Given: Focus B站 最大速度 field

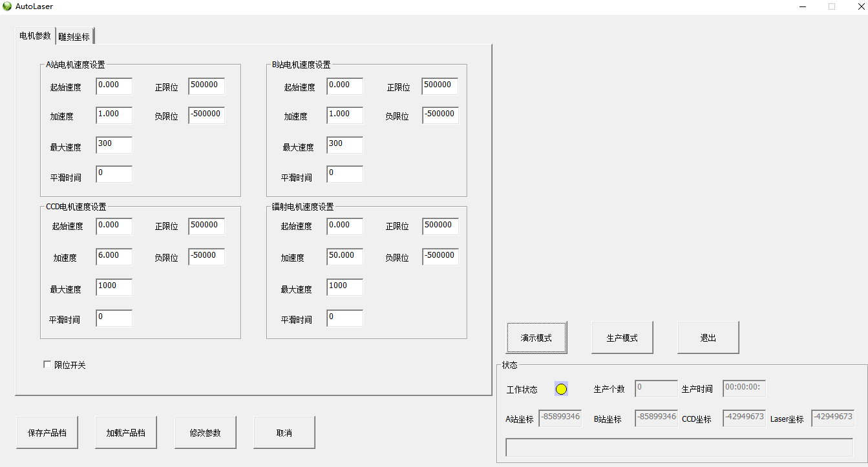Looking at the screenshot, I should tap(345, 145).
